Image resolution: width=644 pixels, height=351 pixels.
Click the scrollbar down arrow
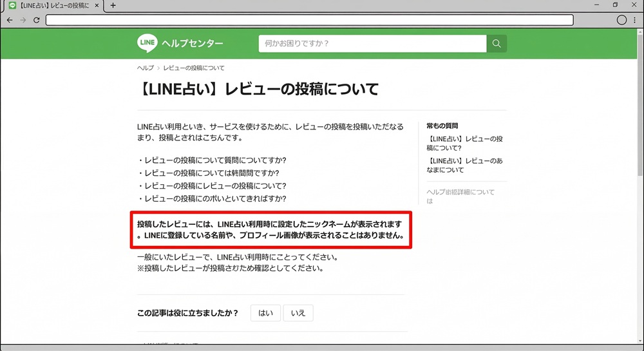640,341
